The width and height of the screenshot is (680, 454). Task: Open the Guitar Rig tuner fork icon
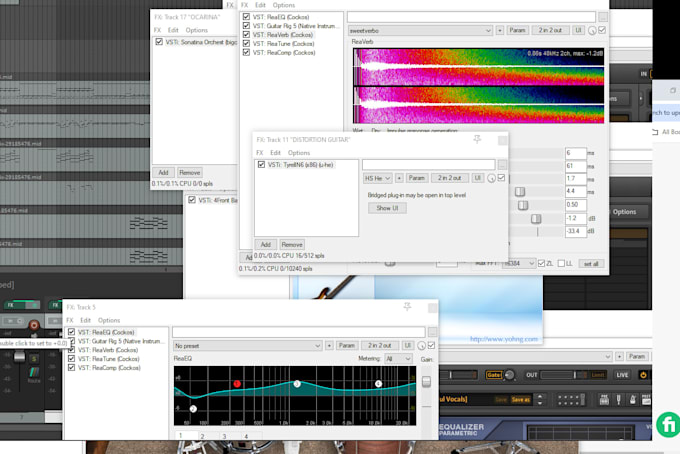[x=618, y=399]
